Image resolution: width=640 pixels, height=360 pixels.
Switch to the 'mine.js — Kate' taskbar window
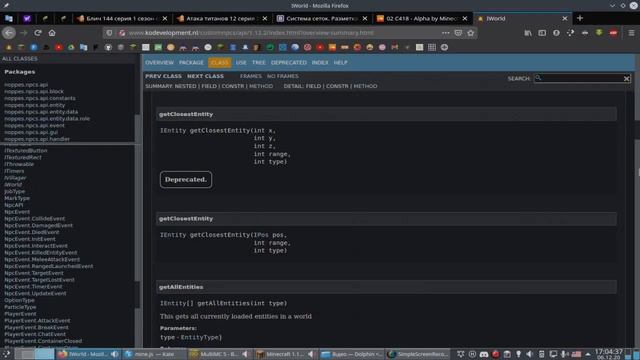tap(154, 354)
